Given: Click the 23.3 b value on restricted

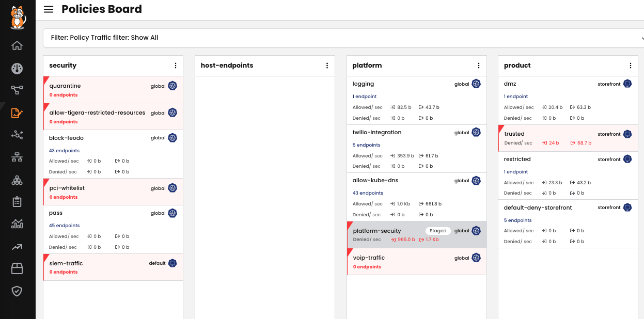Looking at the screenshot, I should pos(556,183).
